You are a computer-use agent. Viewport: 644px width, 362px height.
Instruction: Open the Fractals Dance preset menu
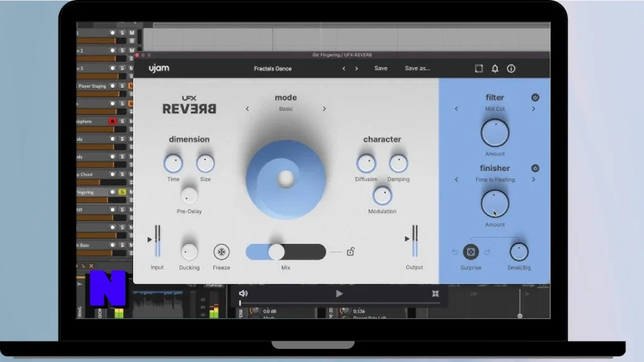point(273,69)
